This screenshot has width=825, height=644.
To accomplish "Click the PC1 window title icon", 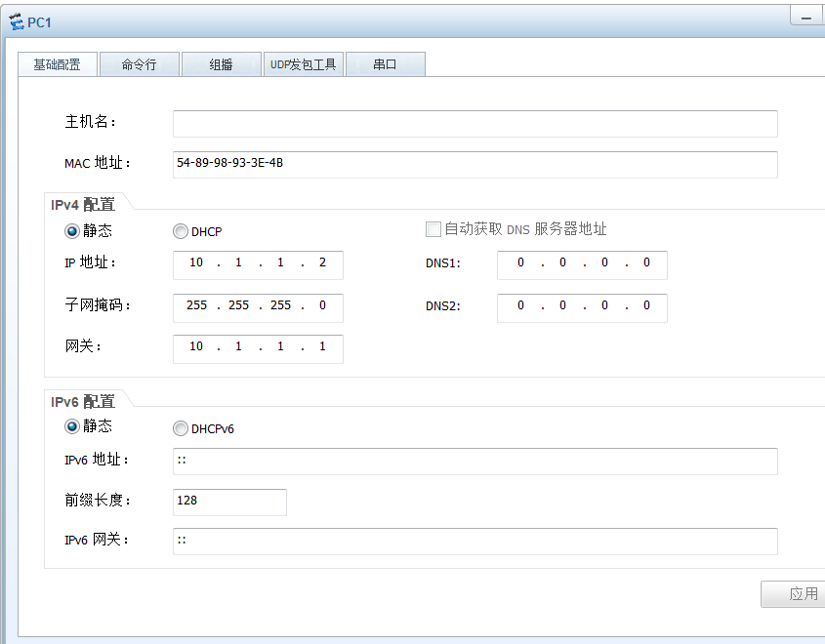I will click(x=17, y=22).
